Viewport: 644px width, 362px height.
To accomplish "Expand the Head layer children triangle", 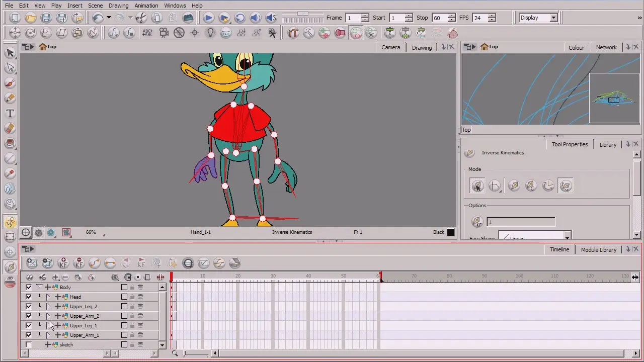I will point(49,297).
